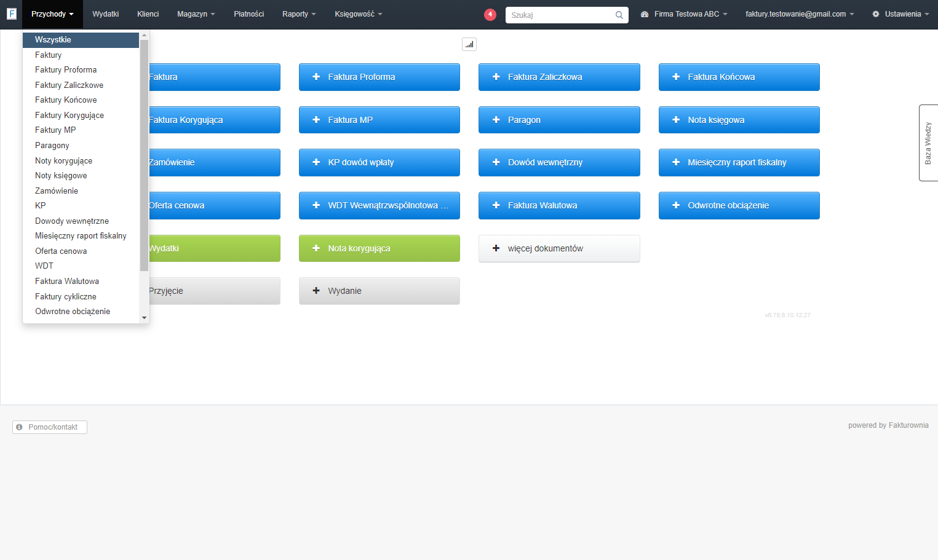938x560 pixels.
Task: Expand the Przychody dropdown menu
Action: coord(52,14)
